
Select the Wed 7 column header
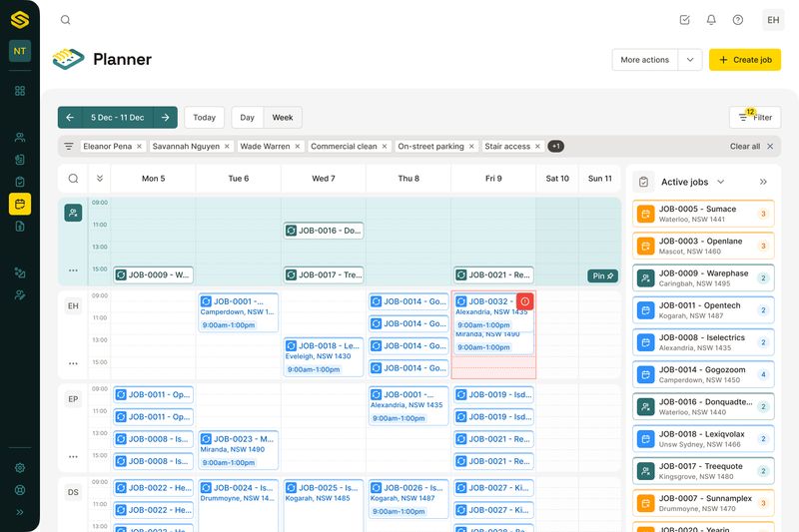[324, 179]
